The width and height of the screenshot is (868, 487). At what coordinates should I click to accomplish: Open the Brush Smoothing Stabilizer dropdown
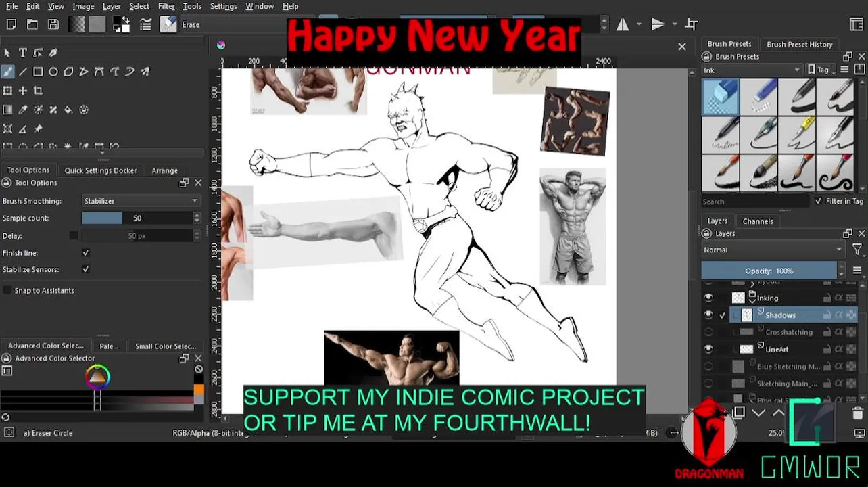(x=141, y=201)
